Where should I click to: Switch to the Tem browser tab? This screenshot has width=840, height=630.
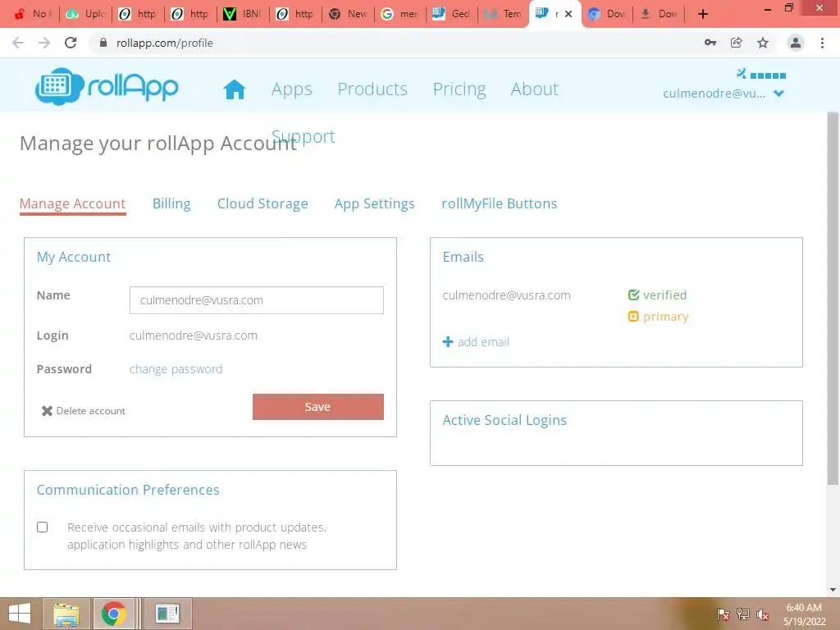tap(504, 14)
